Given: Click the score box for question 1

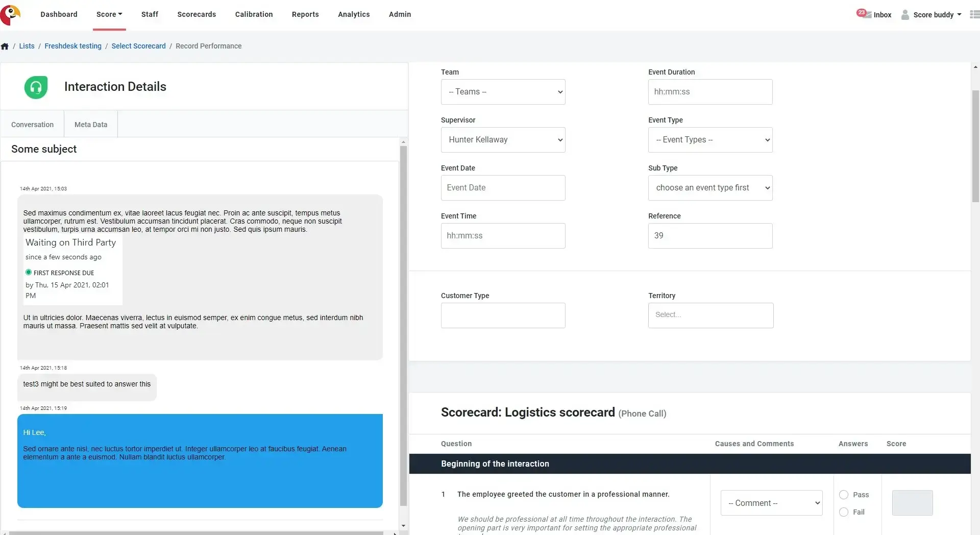Looking at the screenshot, I should pyautogui.click(x=912, y=503).
